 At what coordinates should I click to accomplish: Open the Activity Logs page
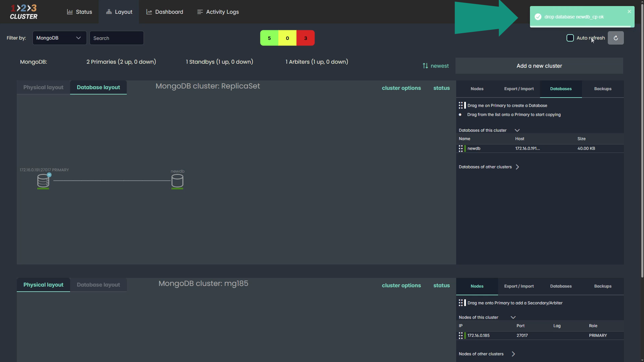[x=218, y=12]
